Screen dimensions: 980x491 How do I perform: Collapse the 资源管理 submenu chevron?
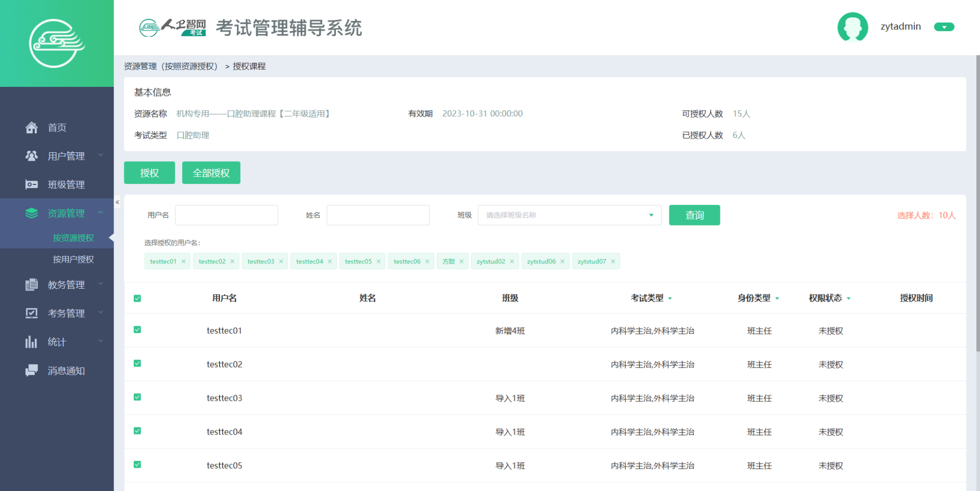[101, 213]
